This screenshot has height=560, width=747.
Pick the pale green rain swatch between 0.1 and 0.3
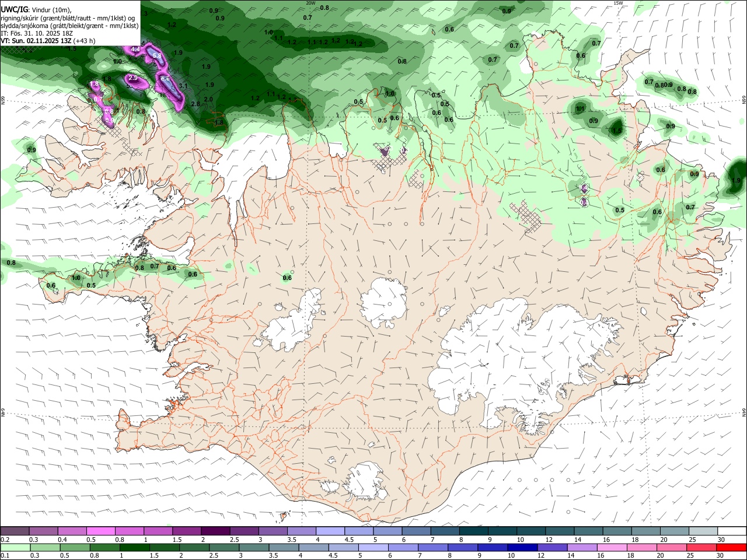[x=15, y=547]
